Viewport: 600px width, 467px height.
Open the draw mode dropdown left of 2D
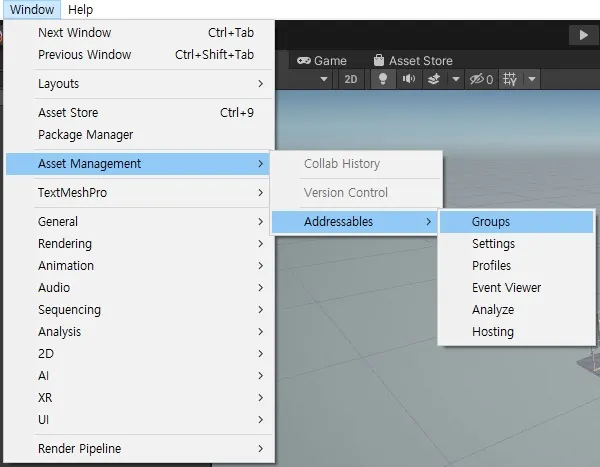pos(324,79)
